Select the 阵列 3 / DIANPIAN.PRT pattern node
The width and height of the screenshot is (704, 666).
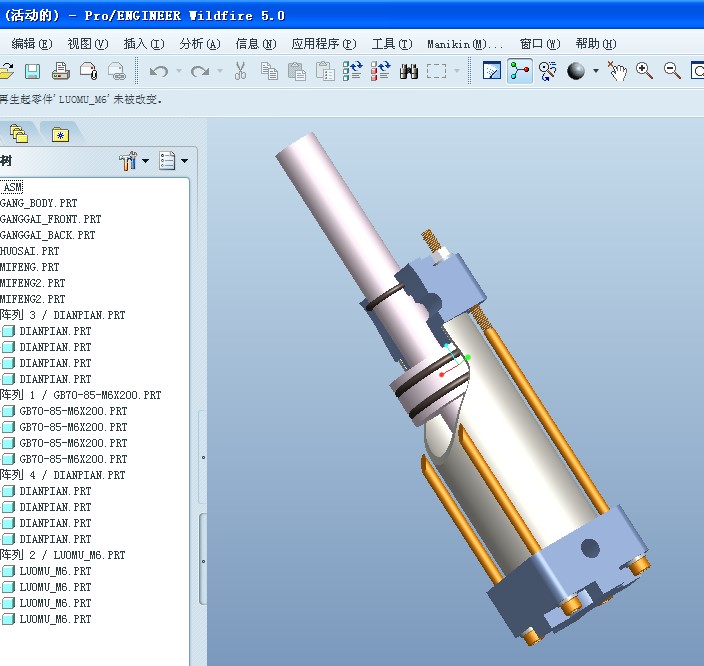click(62, 315)
